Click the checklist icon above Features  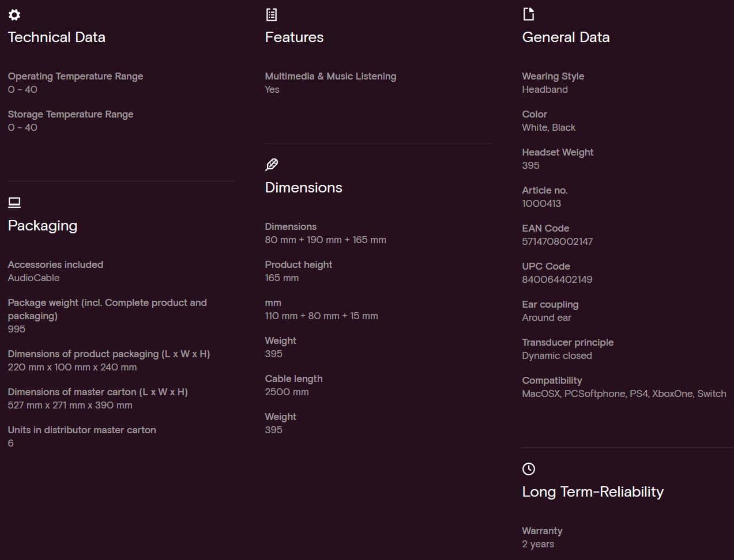pos(271,14)
